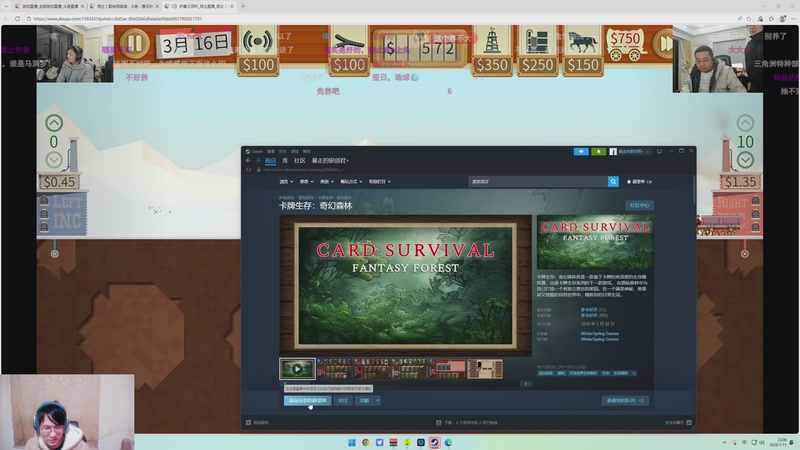Screen dimensions: 800x450
Task: Buy the $100 dowsing rod tool
Action: click(x=349, y=51)
